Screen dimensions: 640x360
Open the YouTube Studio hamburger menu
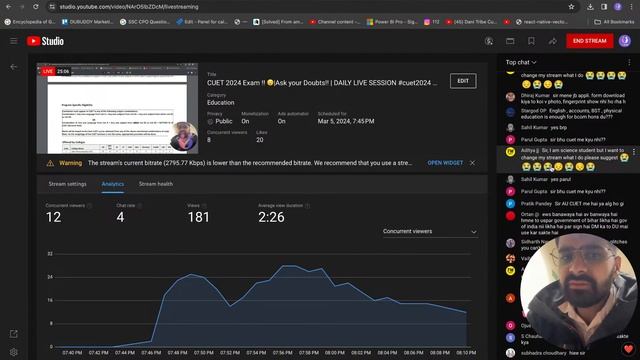[13, 41]
